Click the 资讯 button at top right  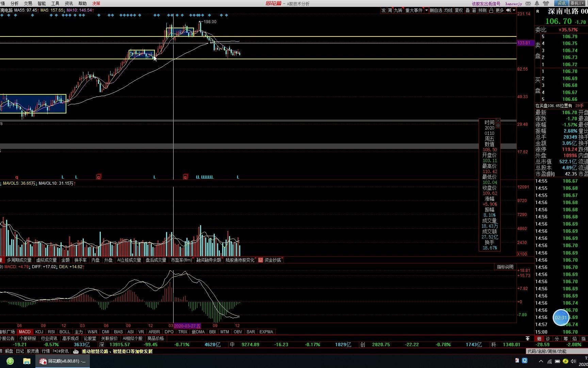coord(561,3)
